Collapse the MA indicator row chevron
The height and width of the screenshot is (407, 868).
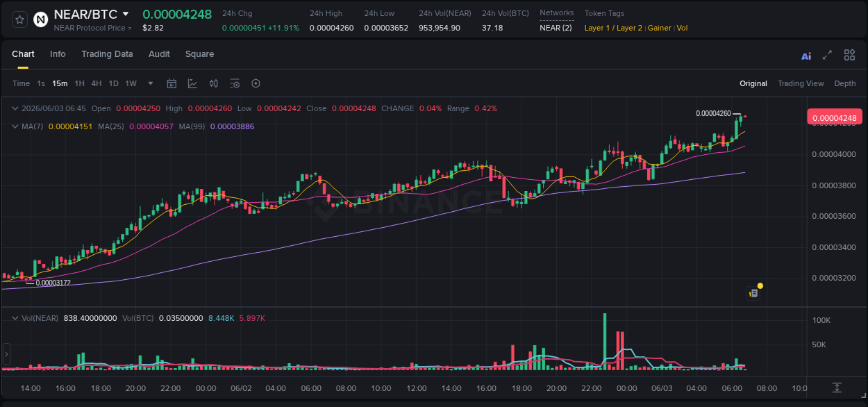pyautogui.click(x=15, y=126)
